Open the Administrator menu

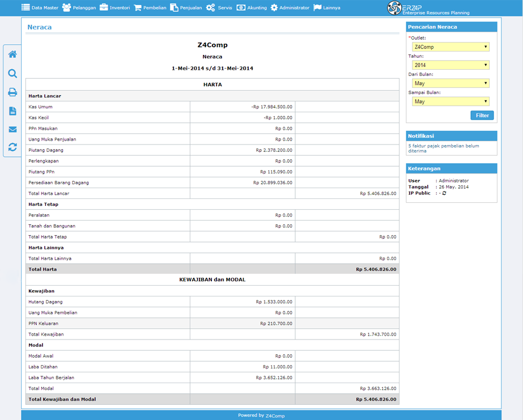290,7
